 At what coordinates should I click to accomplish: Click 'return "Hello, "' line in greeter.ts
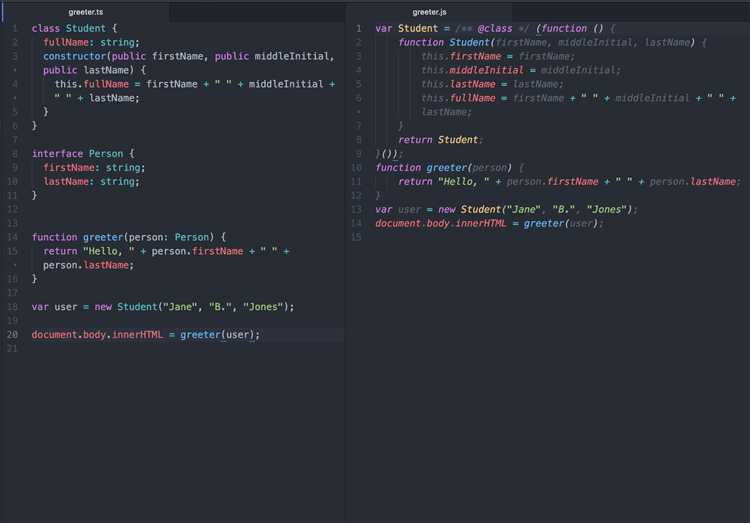coord(166,251)
